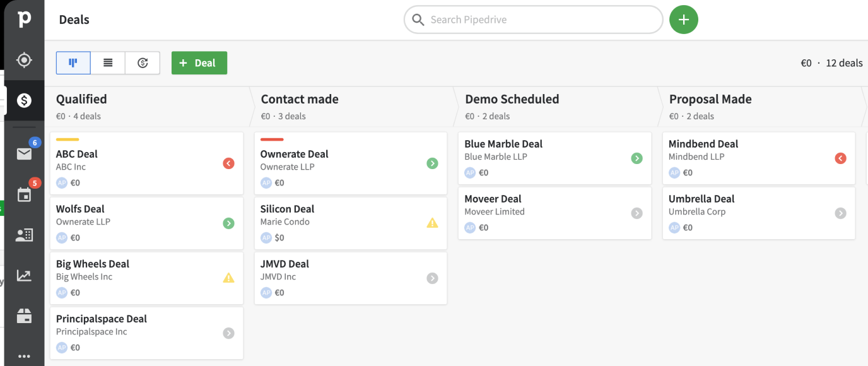868x366 pixels.
Task: Click the ABC Inc organization name
Action: coord(71,167)
